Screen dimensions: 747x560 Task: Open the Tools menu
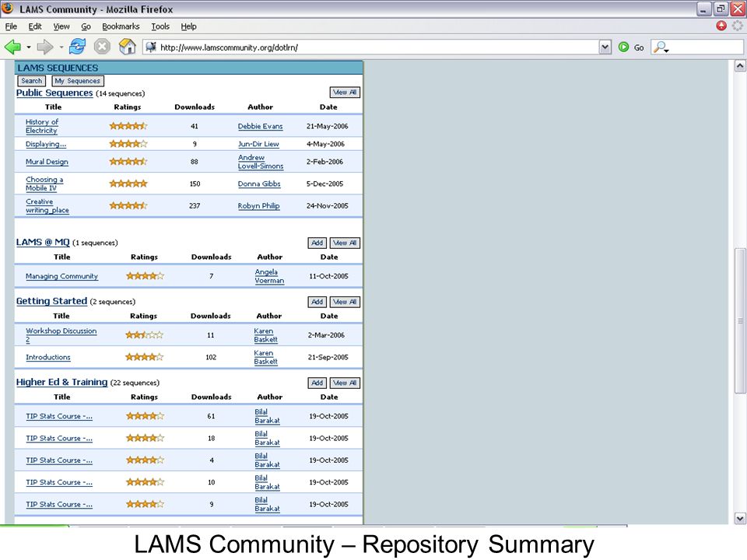tap(160, 26)
